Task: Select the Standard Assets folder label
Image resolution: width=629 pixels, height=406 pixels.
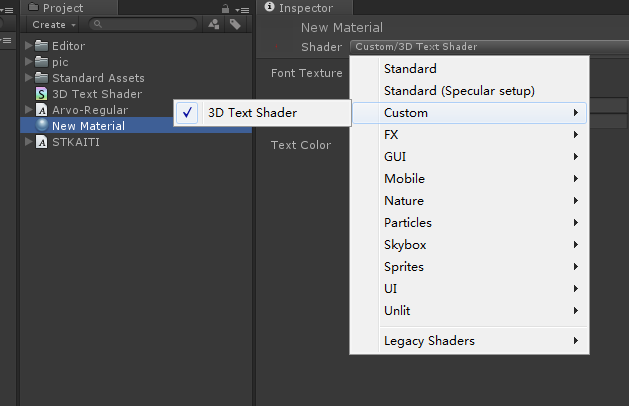Action: pos(98,78)
